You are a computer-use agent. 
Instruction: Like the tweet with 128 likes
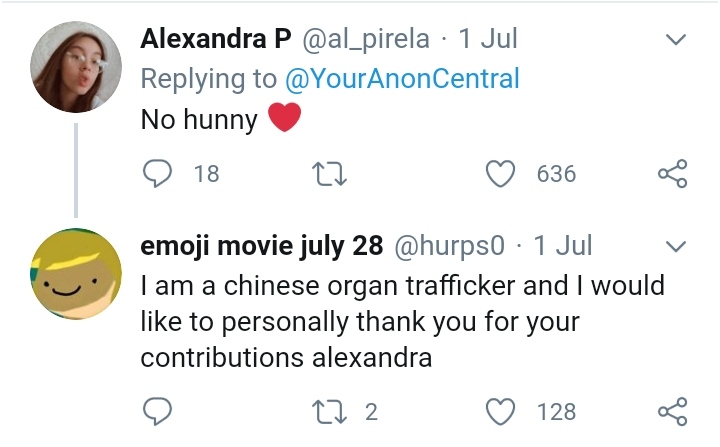pos(499,411)
